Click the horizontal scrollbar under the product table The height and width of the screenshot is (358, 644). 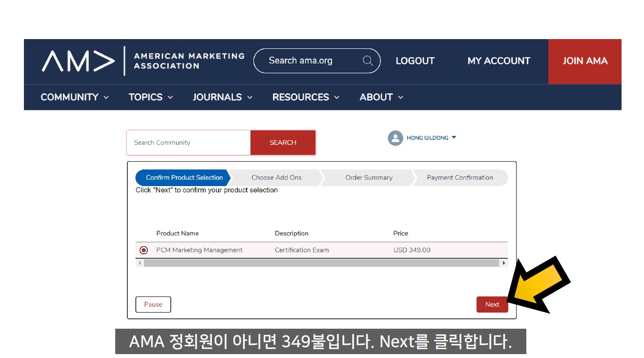pyautogui.click(x=322, y=263)
